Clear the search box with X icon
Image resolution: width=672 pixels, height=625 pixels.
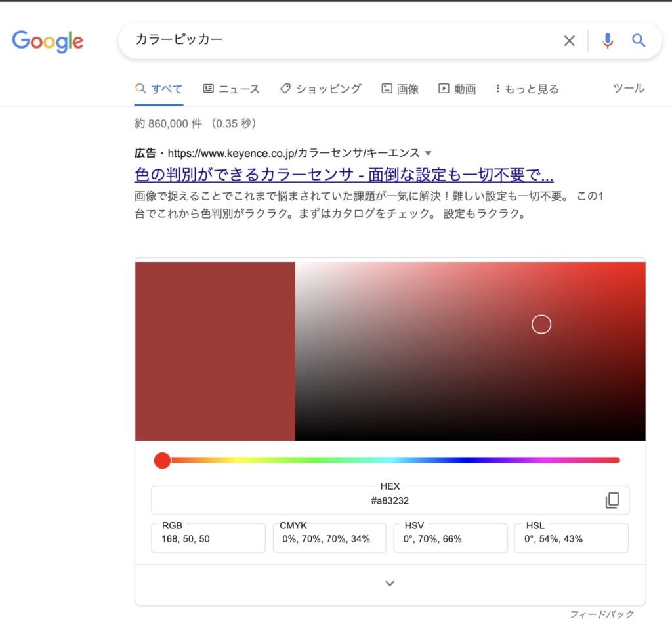[569, 41]
